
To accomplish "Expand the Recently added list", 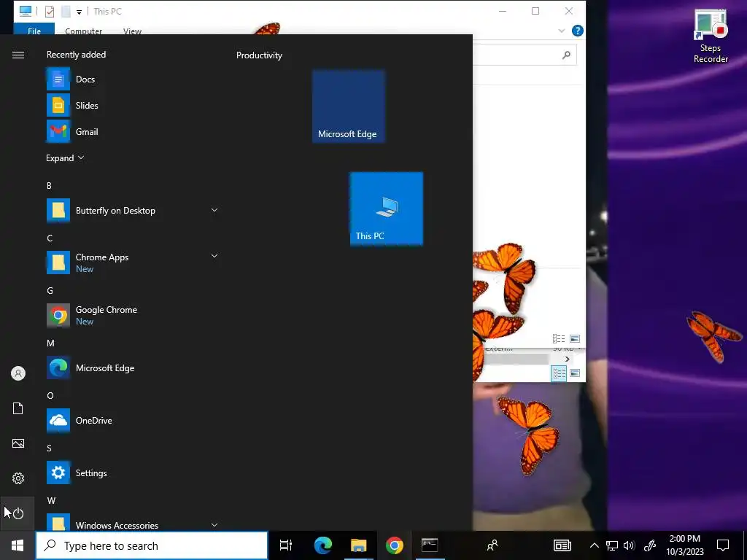I will (x=65, y=158).
